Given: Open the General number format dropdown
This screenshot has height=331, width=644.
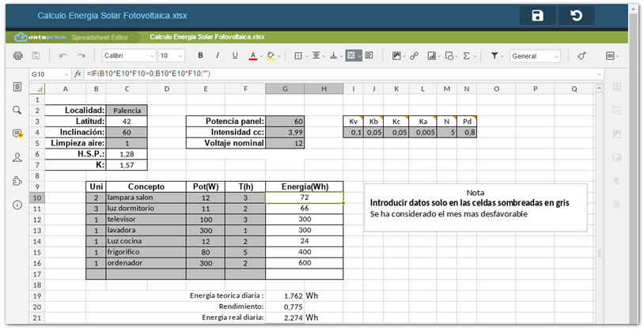Looking at the screenshot, I should [x=535, y=56].
